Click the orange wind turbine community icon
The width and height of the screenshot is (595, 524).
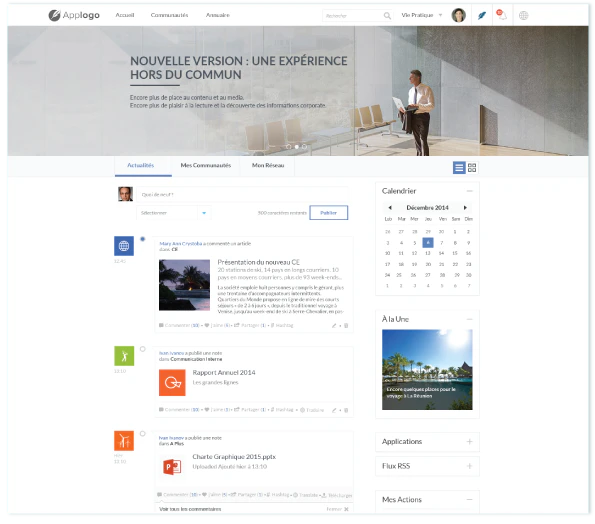[x=124, y=441]
